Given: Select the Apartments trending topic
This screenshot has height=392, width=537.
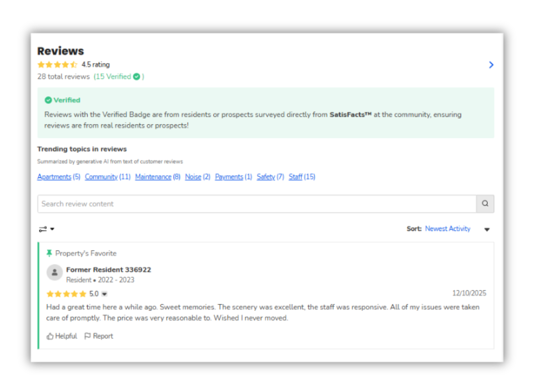Looking at the screenshot, I should click(x=54, y=177).
